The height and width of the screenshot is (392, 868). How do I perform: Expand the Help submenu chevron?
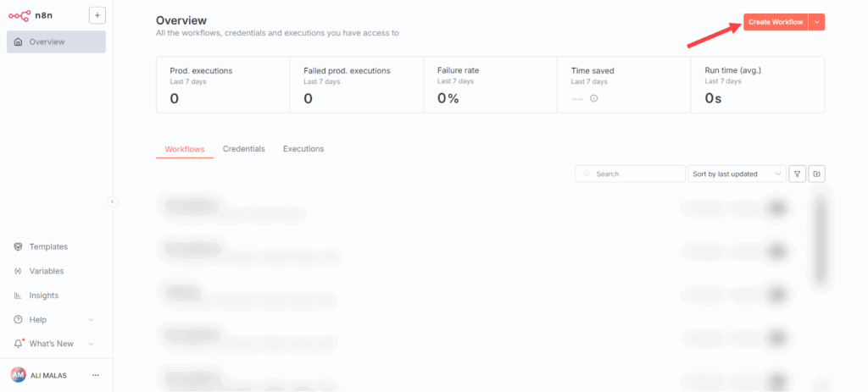(x=91, y=320)
